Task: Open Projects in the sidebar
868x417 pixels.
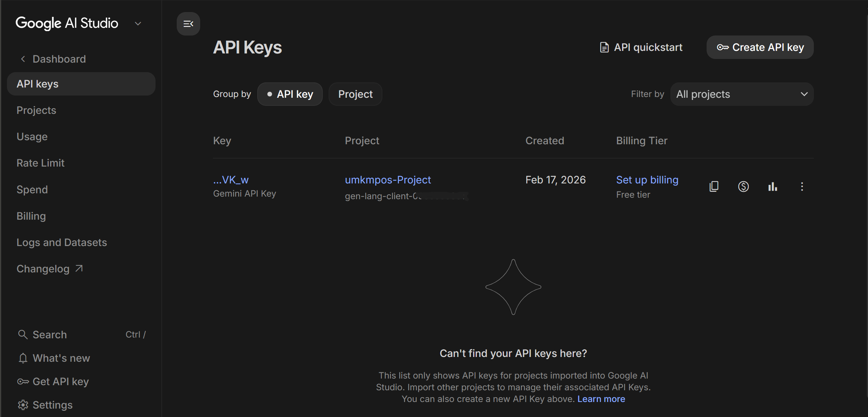Action: (36, 110)
